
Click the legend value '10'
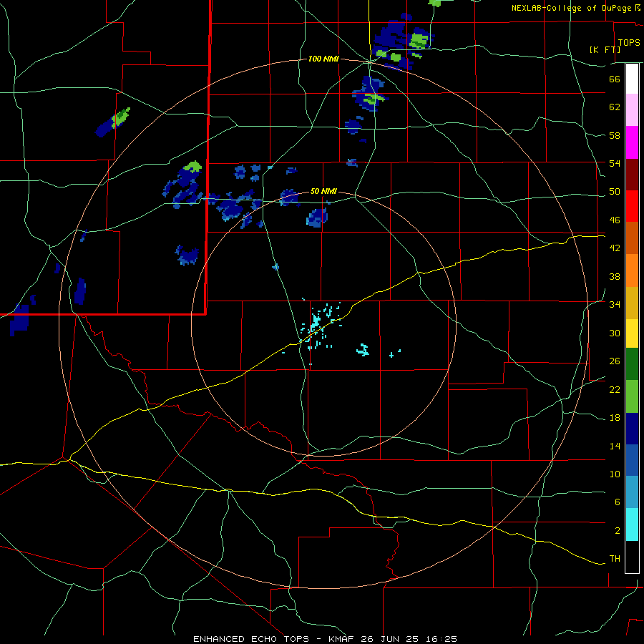(615, 474)
